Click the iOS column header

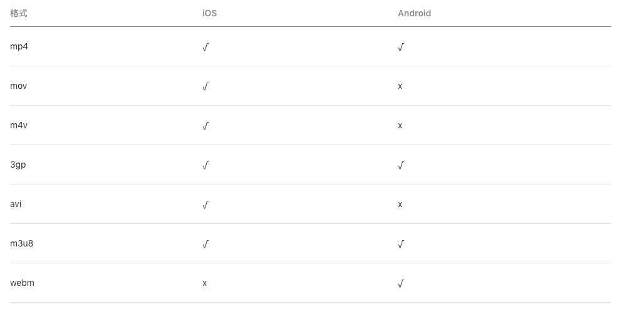click(x=209, y=14)
